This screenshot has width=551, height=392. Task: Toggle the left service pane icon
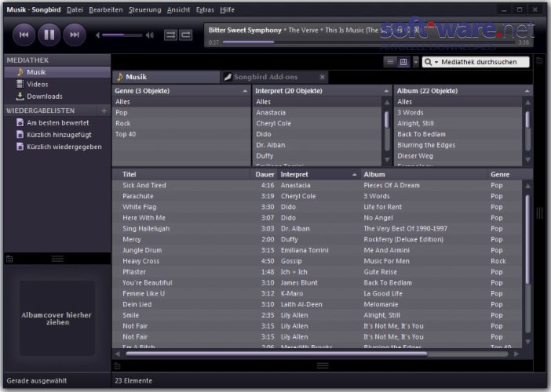[x=9, y=260]
